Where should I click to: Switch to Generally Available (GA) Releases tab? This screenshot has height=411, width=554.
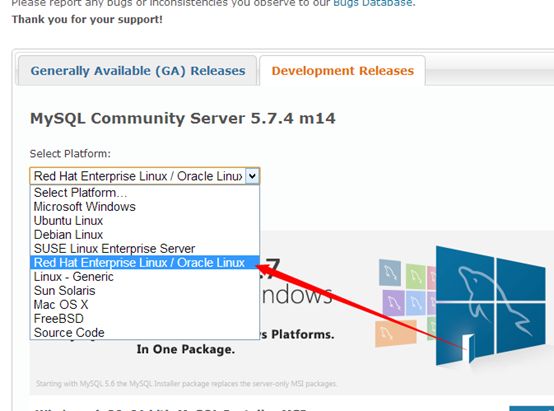pos(138,71)
